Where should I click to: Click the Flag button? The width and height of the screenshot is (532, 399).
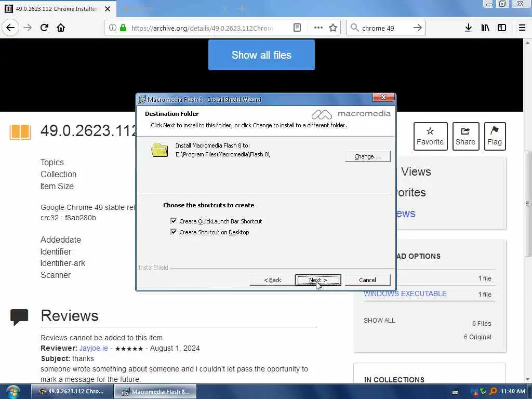(495, 136)
